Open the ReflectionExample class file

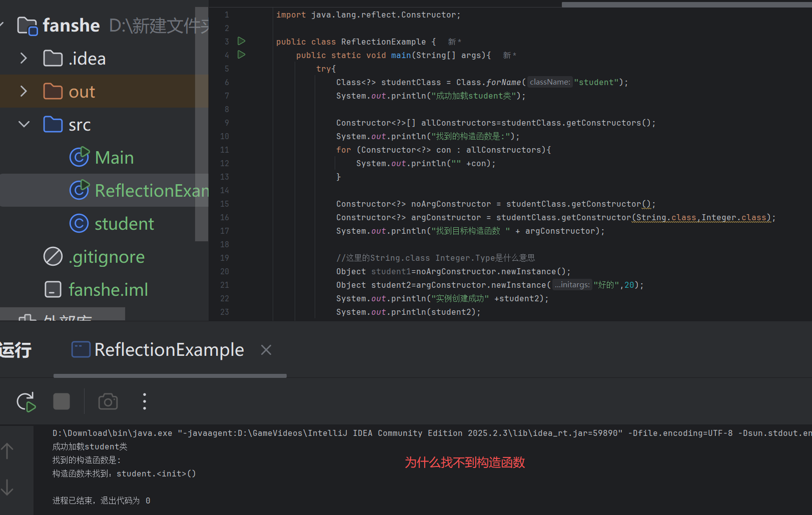(x=152, y=191)
